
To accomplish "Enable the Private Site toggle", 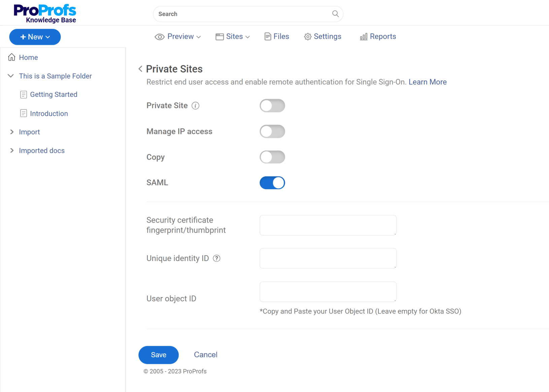I will pos(272,106).
